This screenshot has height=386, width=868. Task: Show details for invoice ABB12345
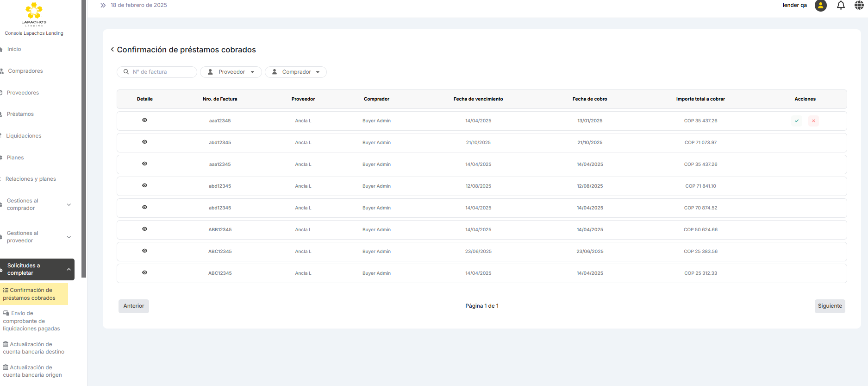tap(144, 229)
